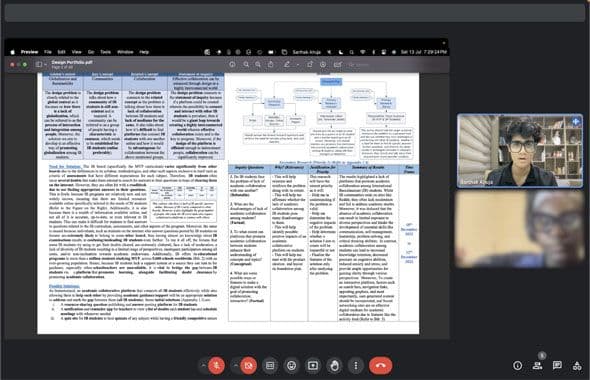Viewport: 590px width, 380px height.
Task: Open the emoji reactions button
Action: point(292,365)
